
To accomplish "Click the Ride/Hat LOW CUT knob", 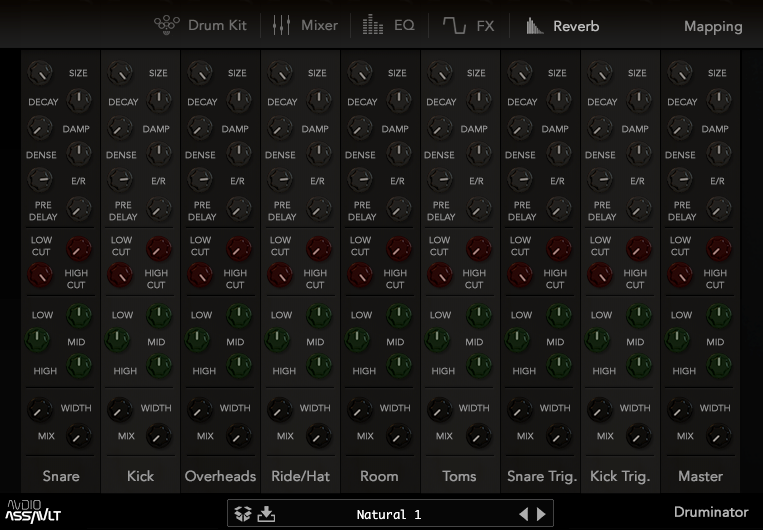I will point(319,249).
